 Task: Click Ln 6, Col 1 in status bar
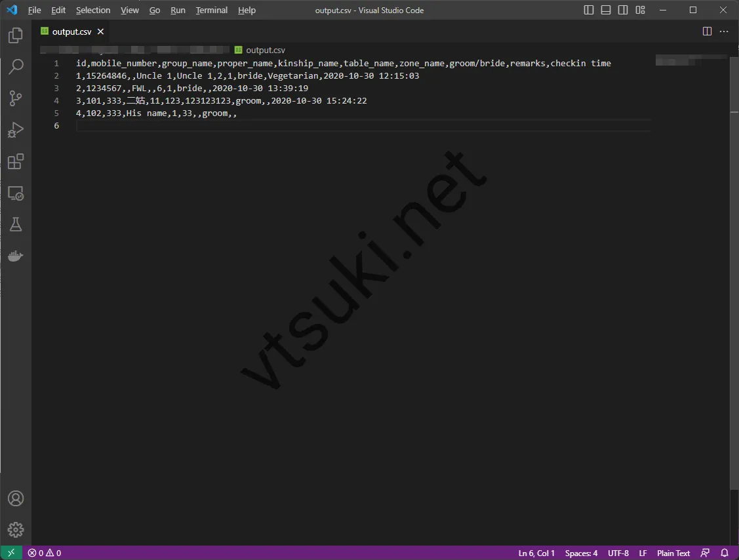point(536,553)
